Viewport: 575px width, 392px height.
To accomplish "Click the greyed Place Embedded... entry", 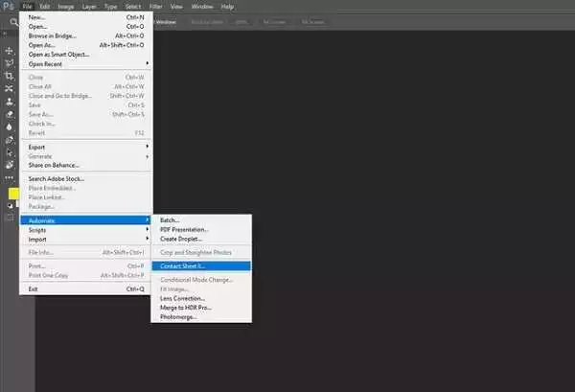I will [x=86, y=188].
